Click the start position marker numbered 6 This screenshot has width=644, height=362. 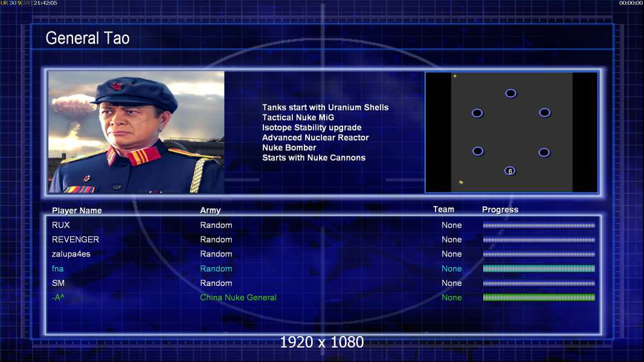point(510,171)
